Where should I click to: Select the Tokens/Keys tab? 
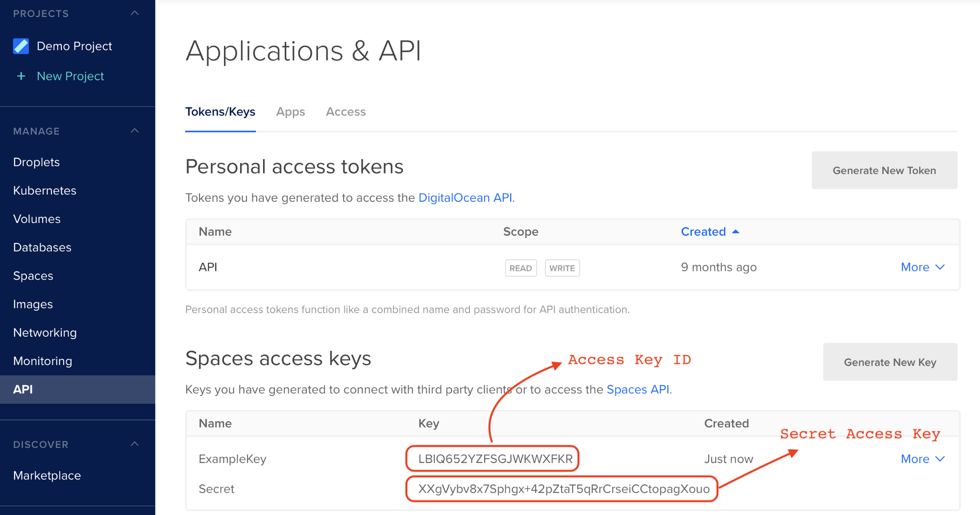pos(220,112)
